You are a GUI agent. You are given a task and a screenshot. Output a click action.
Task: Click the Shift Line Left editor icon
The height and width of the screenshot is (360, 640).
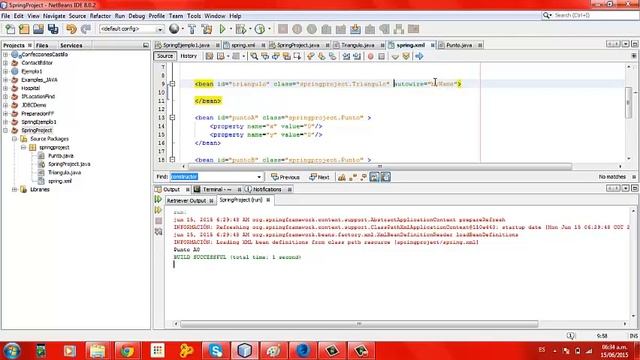[346, 56]
